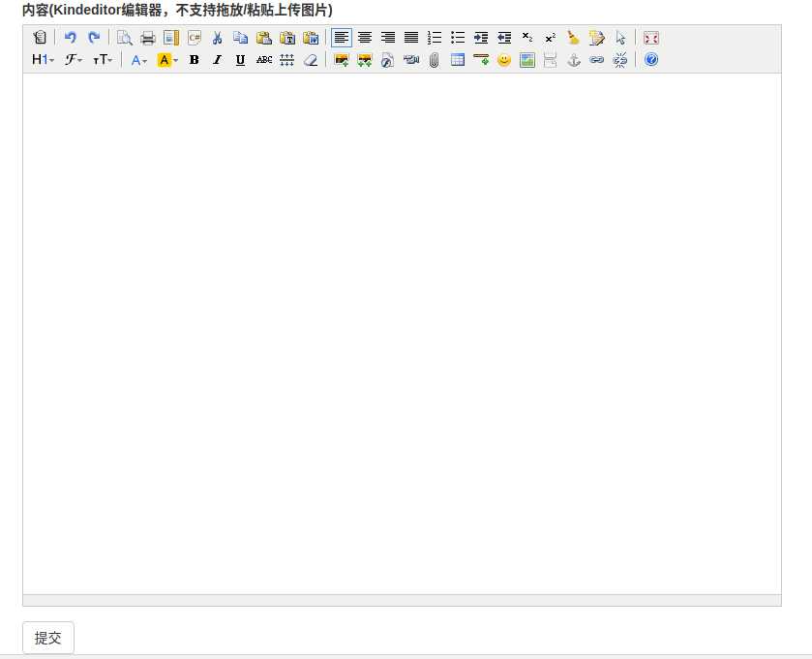
Task: Insert a template
Action: pos(171,38)
